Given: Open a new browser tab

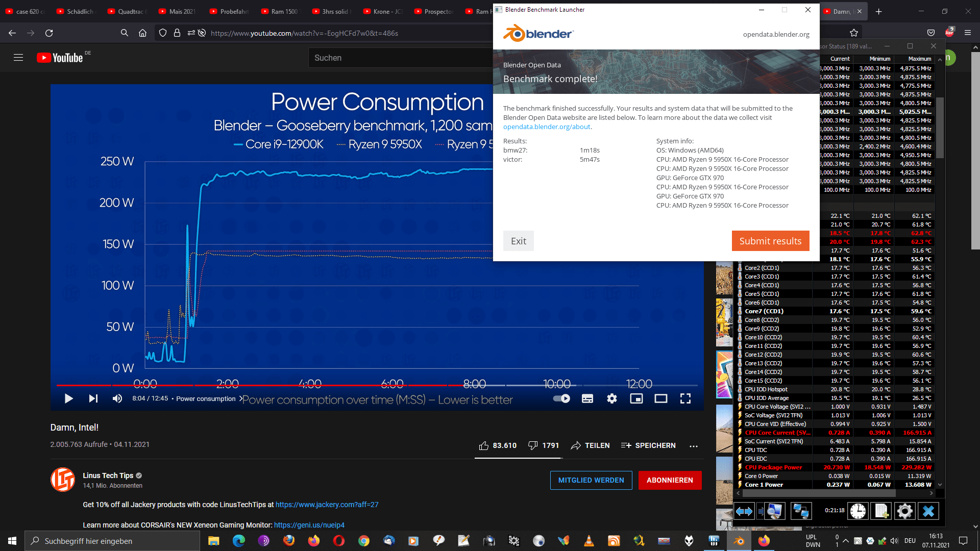Looking at the screenshot, I should click(x=878, y=11).
